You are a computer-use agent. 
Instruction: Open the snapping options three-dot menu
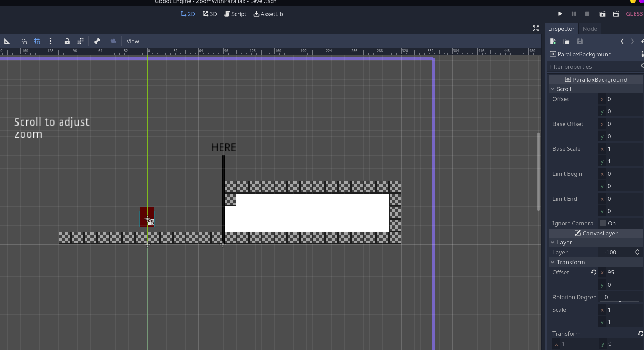[x=51, y=41]
